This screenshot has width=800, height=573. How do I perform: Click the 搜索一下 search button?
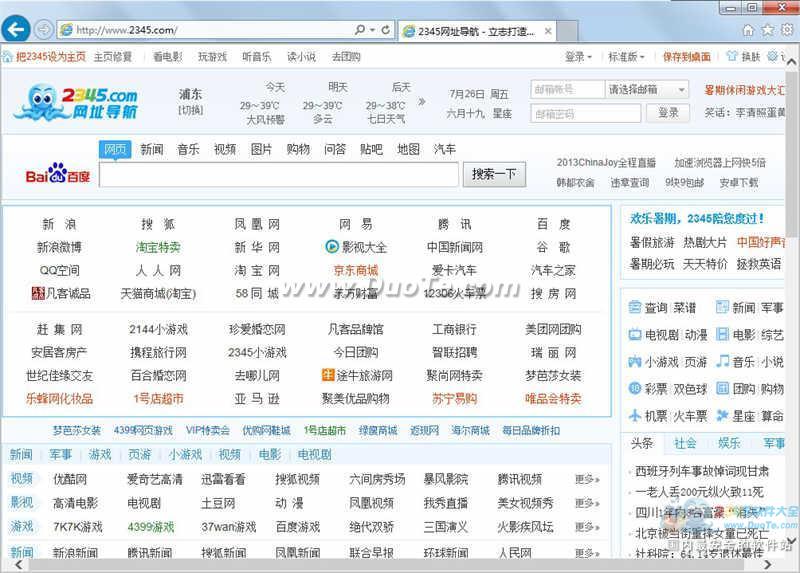494,175
